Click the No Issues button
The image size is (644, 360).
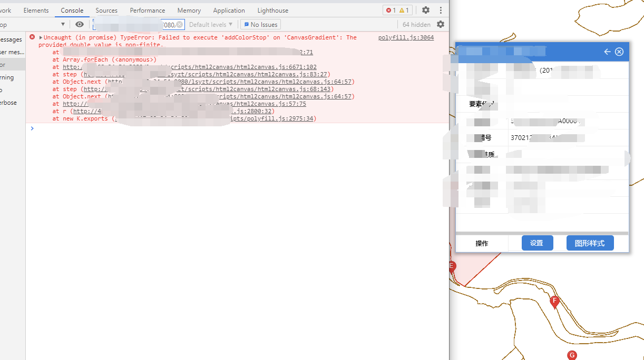pos(260,24)
